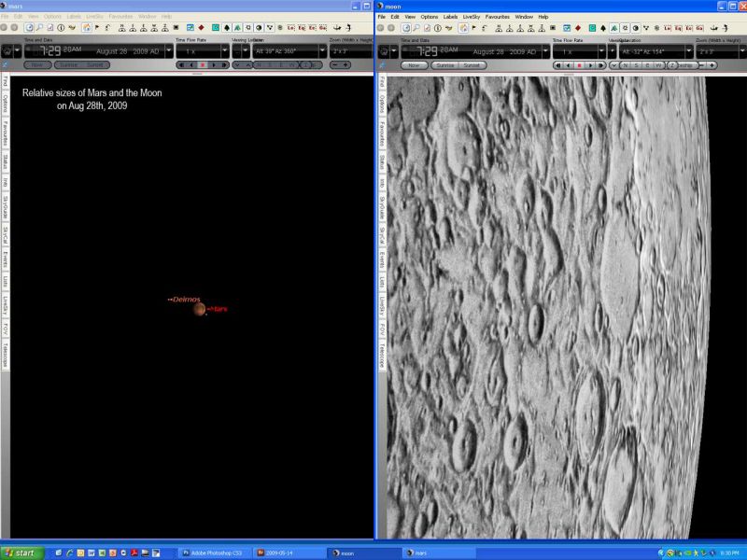Click the running figure icon in moon toolbar
Image resolution: width=747 pixels, height=560 pixels.
click(726, 28)
